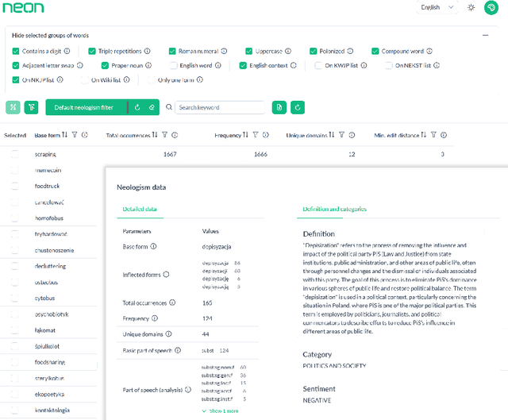Click the clear filters funnel icon
Viewport: 508px width, 420px height.
point(31,107)
